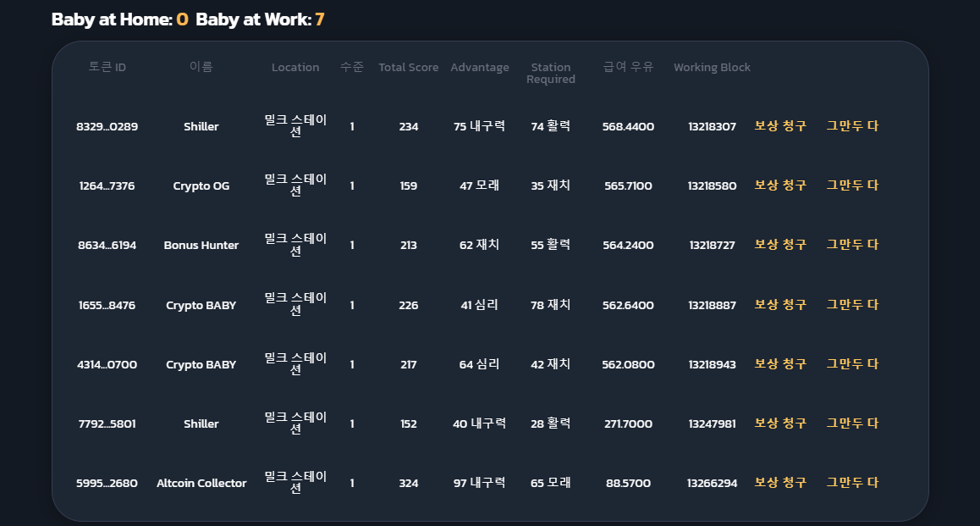Image resolution: width=980 pixels, height=526 pixels.
Task: Click total score 234
Action: tap(408, 126)
